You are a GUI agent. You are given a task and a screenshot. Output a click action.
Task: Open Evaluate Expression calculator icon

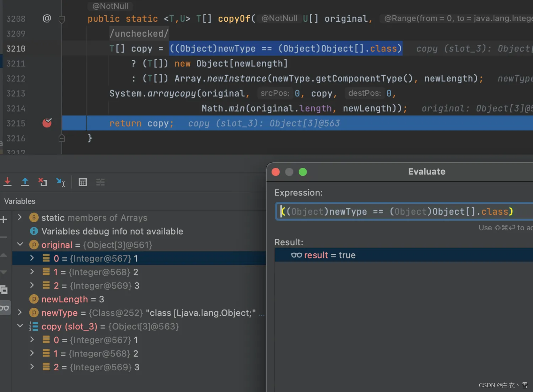[83, 182]
